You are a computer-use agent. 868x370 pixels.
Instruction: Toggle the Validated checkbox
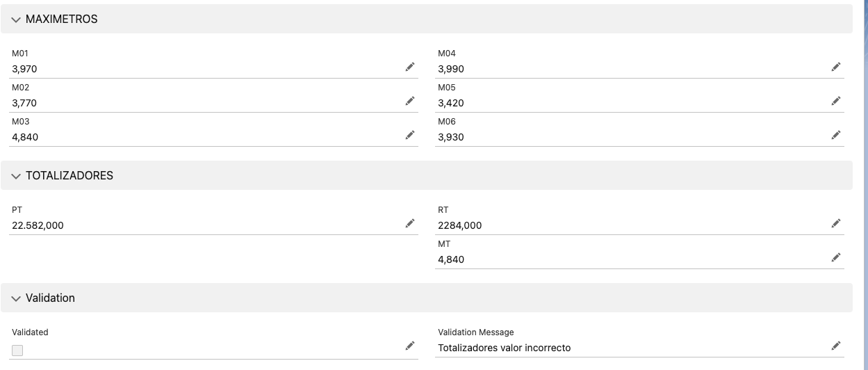click(x=17, y=351)
